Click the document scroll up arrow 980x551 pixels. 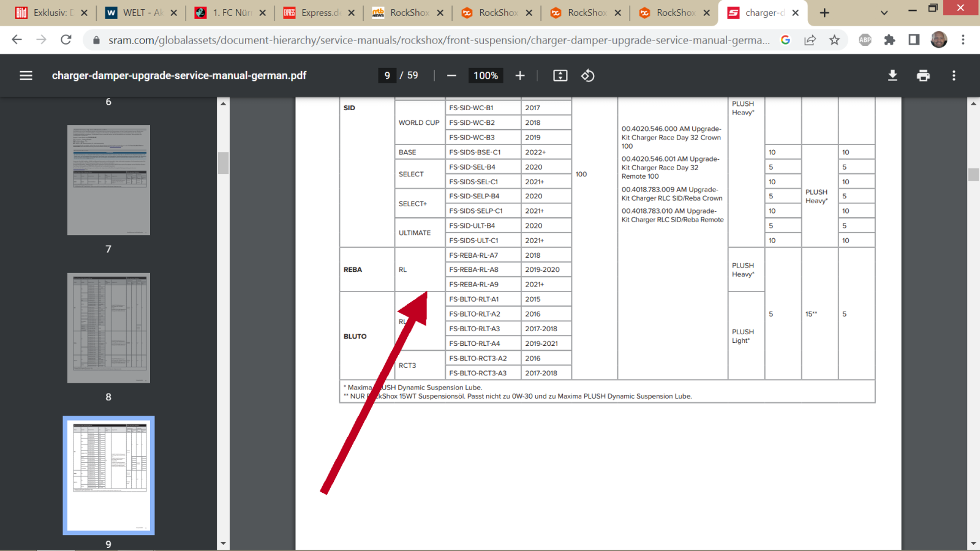tap(973, 103)
